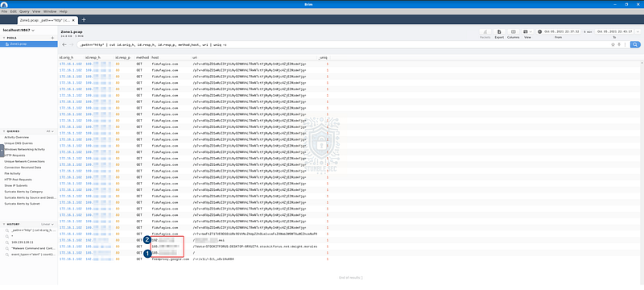644x290 pixels.
Task: Collapse the QUERIES section
Action: 5,131
